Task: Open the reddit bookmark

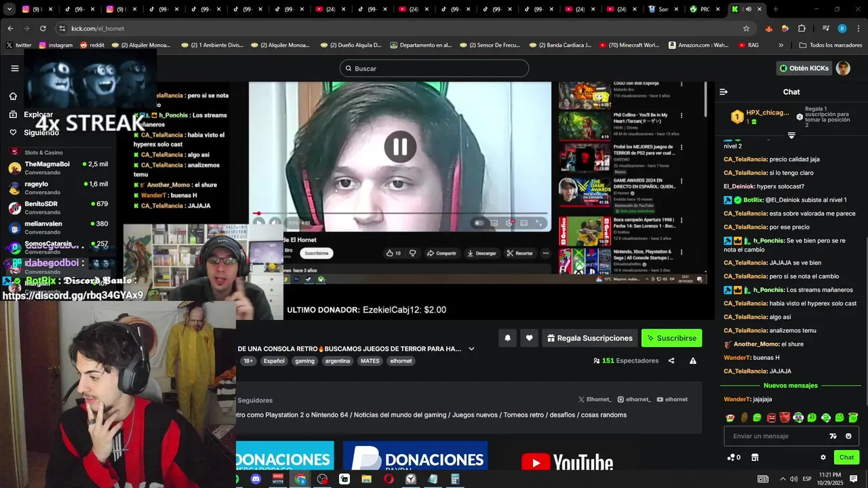Action: [93, 45]
